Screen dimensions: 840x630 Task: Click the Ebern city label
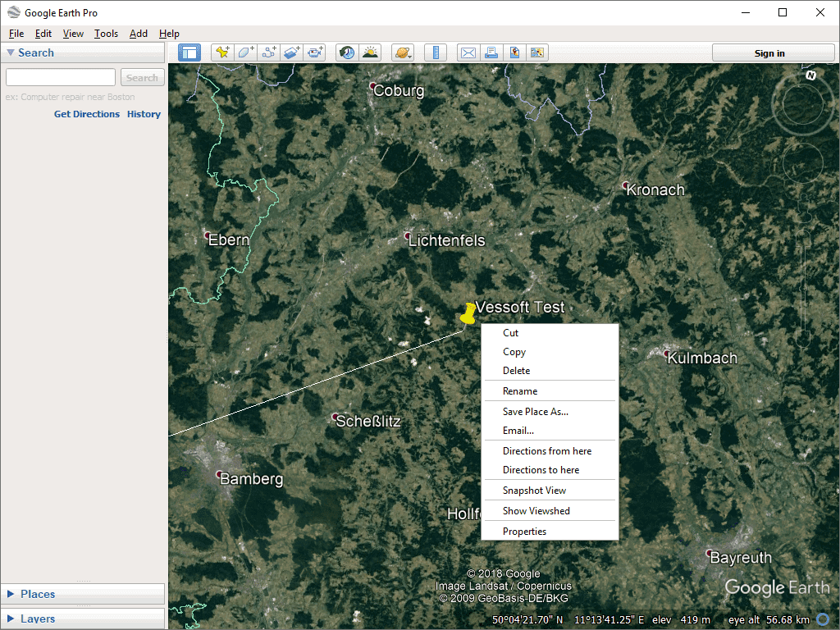pos(229,240)
